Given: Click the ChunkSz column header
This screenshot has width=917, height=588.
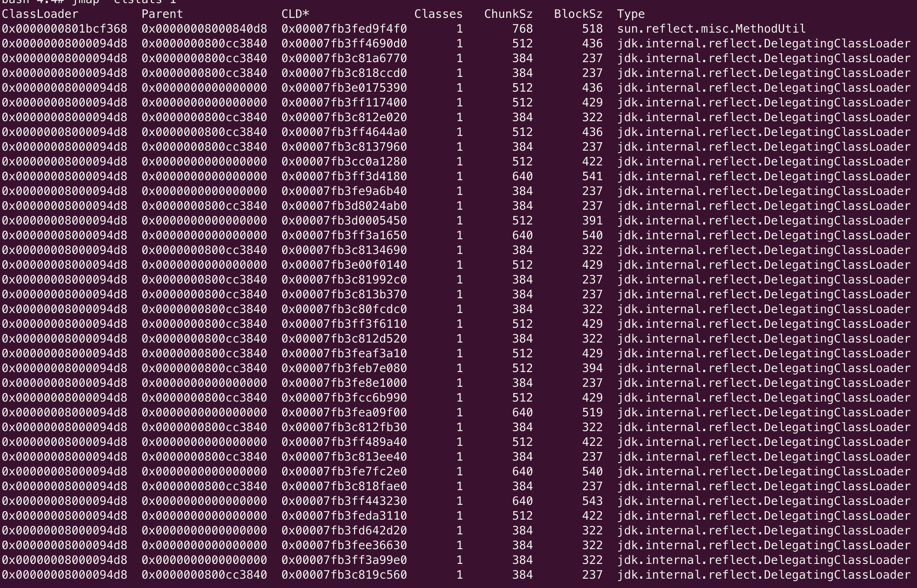Looking at the screenshot, I should (508, 14).
